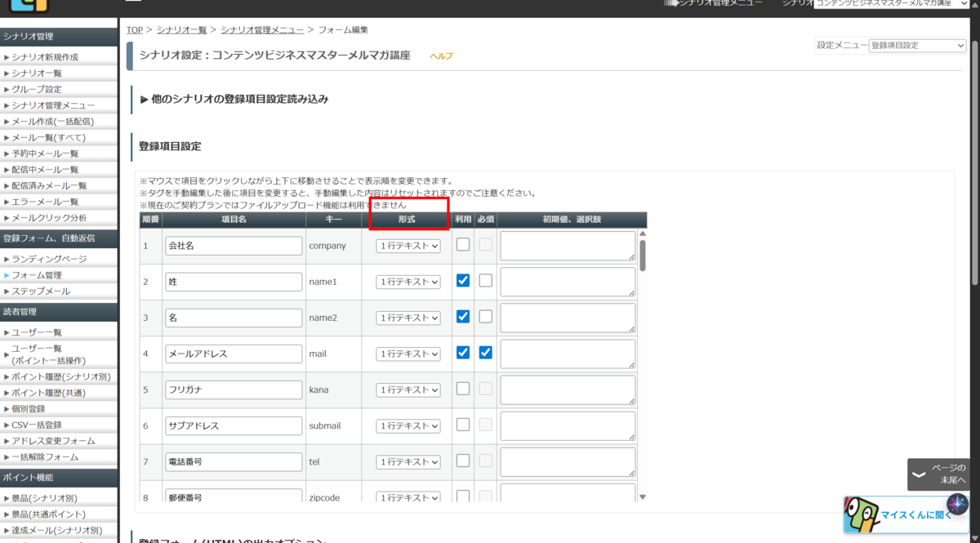
Task: Click 初期値、選択肢 textarea for 会社名 row
Action: (568, 246)
